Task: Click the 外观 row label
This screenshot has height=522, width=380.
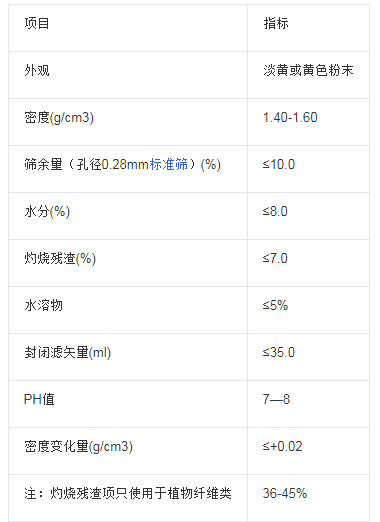Action: tap(37, 71)
